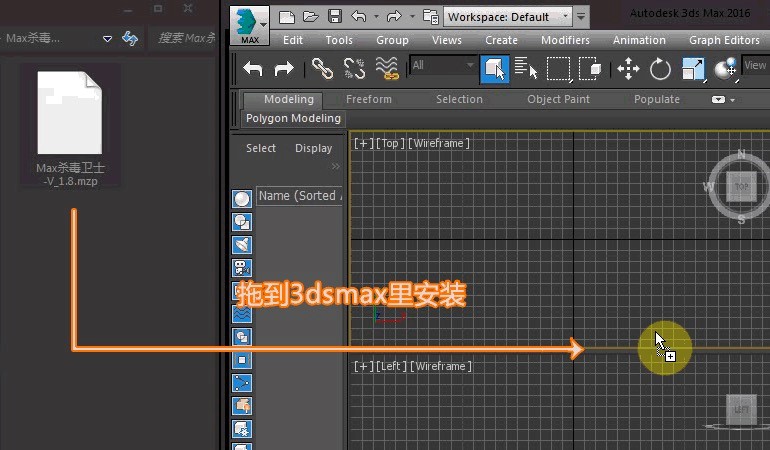Open the Workspace: Default dropdown

[508, 17]
